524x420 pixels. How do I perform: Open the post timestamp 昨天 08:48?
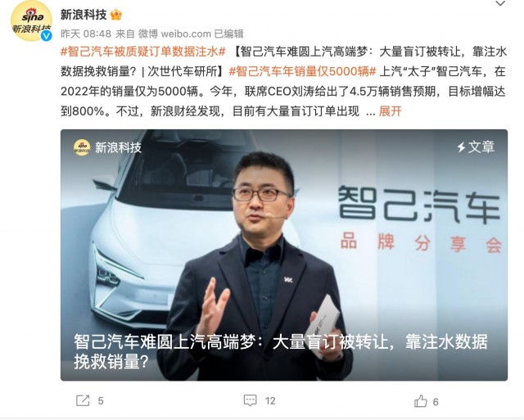(86, 34)
